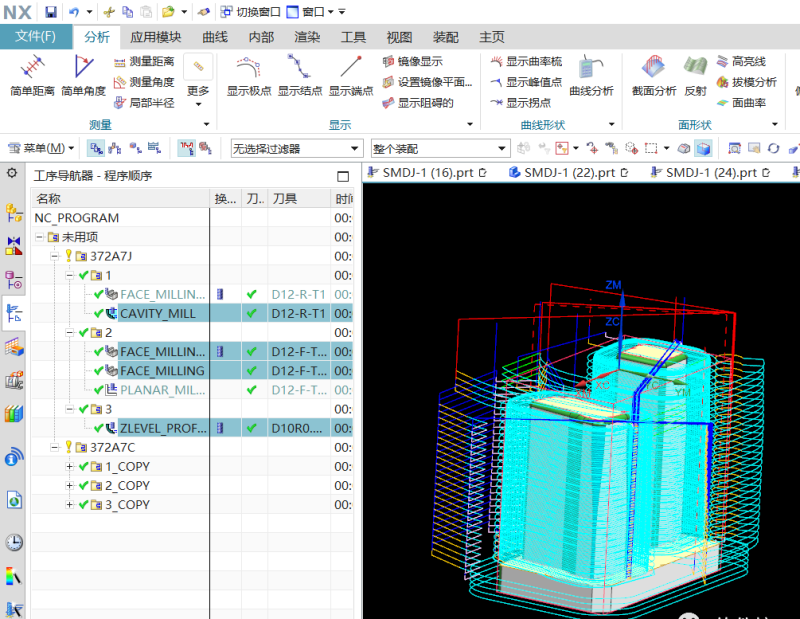Image resolution: width=800 pixels, height=619 pixels.
Task: Click the 切换窗口 button
Action: [251, 12]
